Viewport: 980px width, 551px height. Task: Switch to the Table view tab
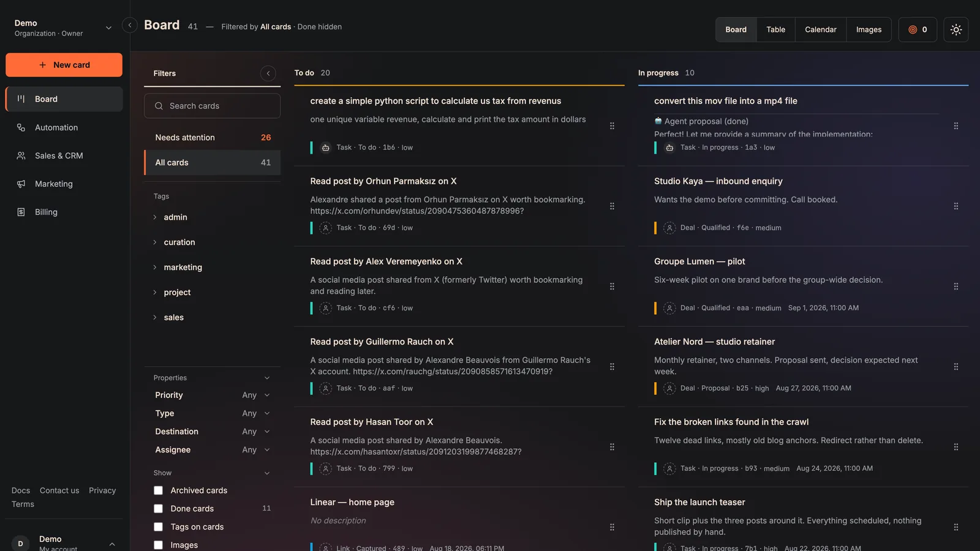[x=775, y=29]
